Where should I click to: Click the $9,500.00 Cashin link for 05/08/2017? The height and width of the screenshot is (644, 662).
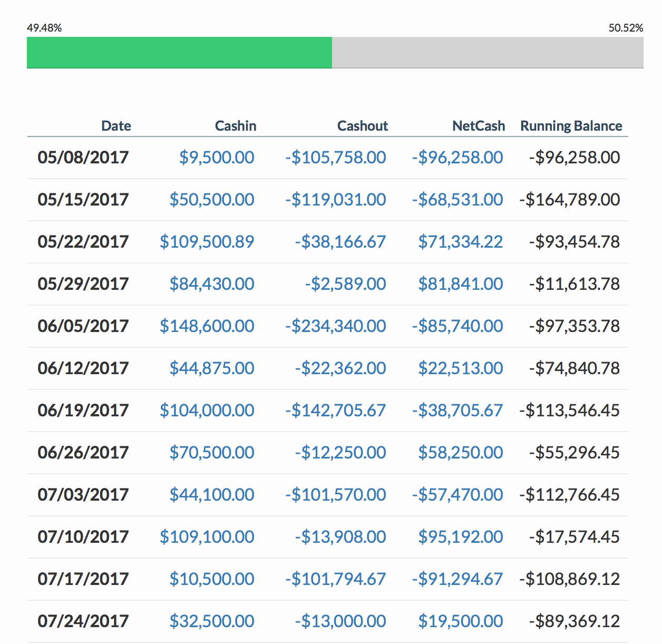tap(217, 157)
